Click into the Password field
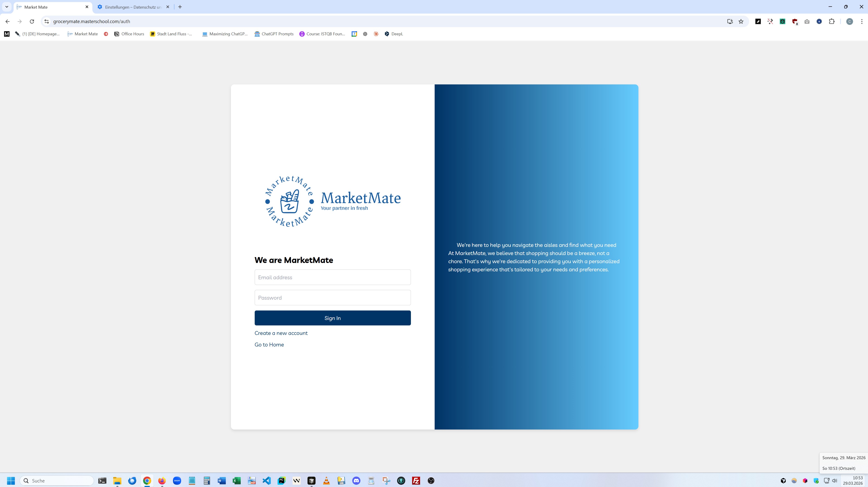 coord(332,298)
